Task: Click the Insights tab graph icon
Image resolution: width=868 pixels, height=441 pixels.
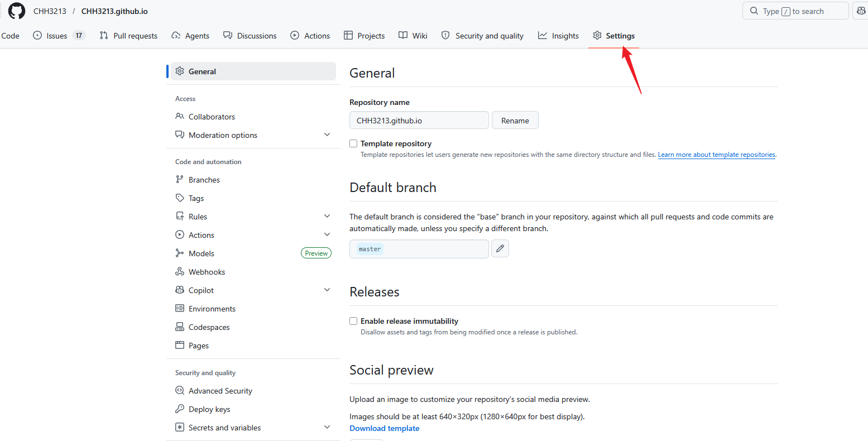Action: (x=543, y=36)
